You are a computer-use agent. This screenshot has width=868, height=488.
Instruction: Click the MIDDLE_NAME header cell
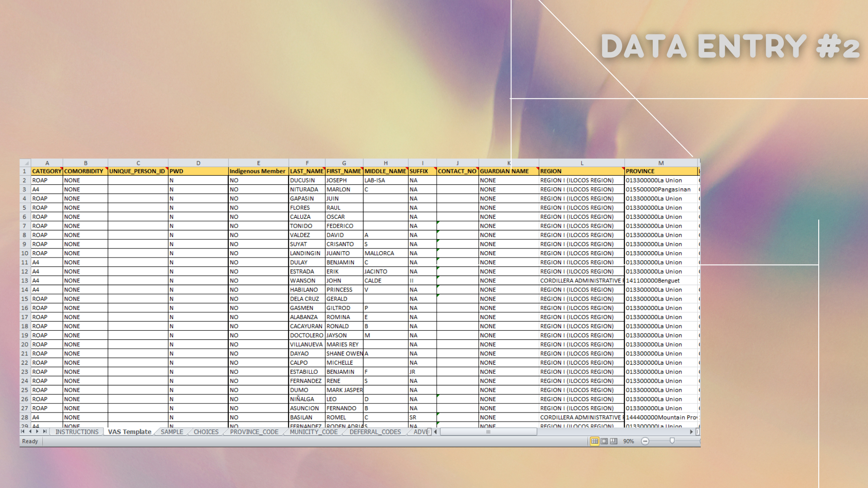click(x=386, y=171)
